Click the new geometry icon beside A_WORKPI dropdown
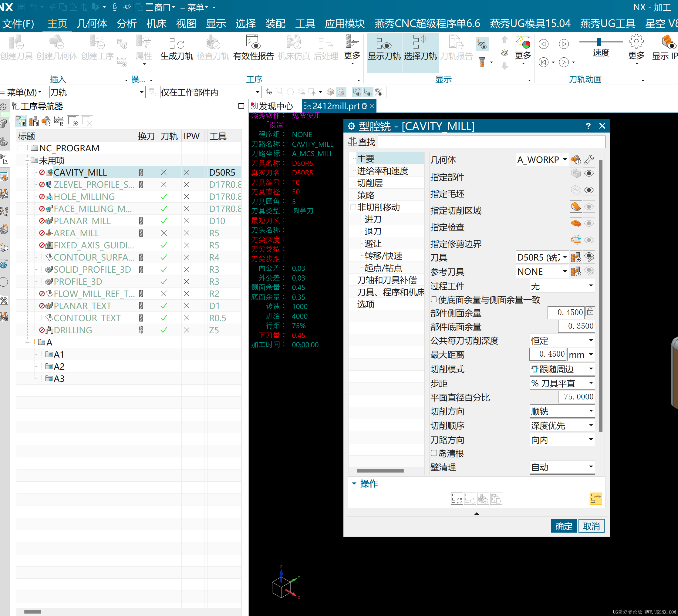 (576, 159)
